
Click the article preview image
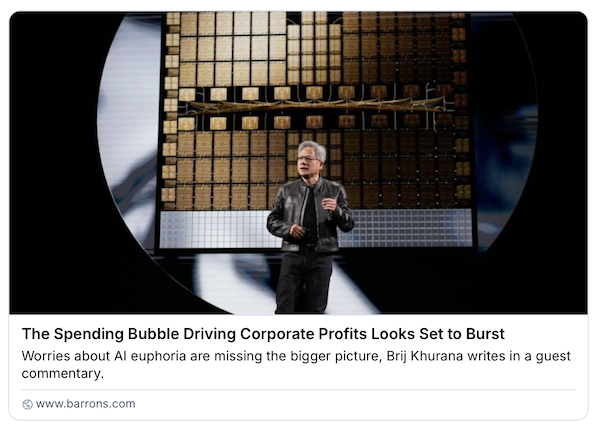point(298,163)
